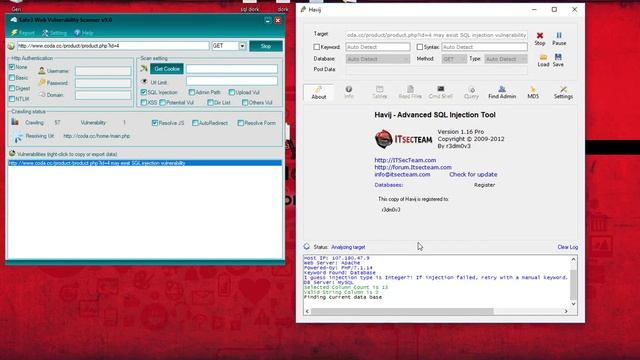
Task: Enable the Upload Vul scan checkbox
Action: click(231, 92)
